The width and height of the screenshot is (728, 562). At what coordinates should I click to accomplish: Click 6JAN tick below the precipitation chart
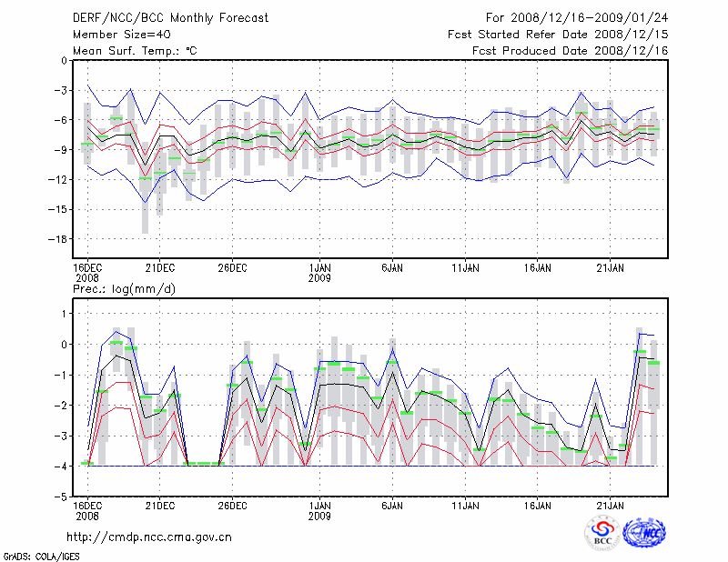click(x=392, y=504)
